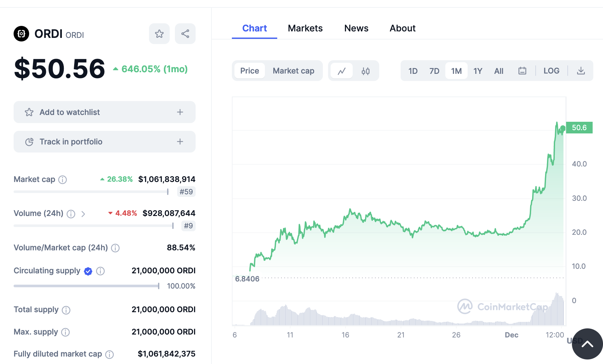Expand Volume (24h) details chevron
The width and height of the screenshot is (603, 364).
83,214
